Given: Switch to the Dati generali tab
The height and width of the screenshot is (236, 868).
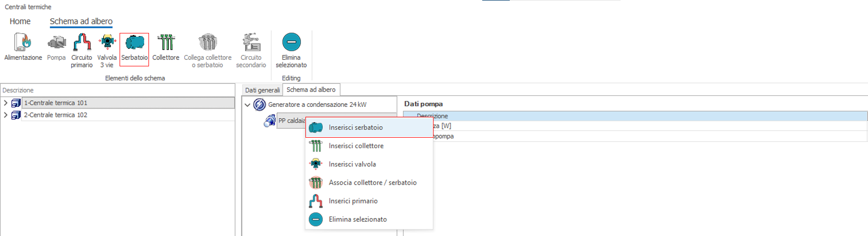Looking at the screenshot, I should 262,90.
